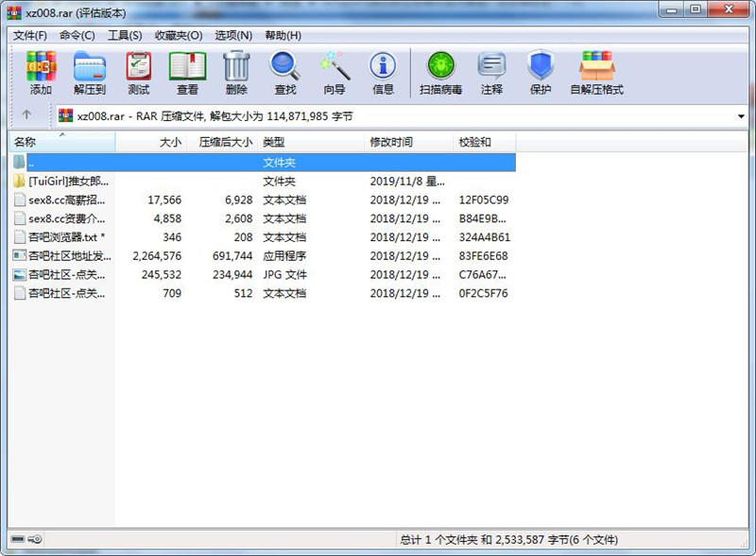Click the key icon in the status bar
The image size is (756, 556).
[35, 539]
